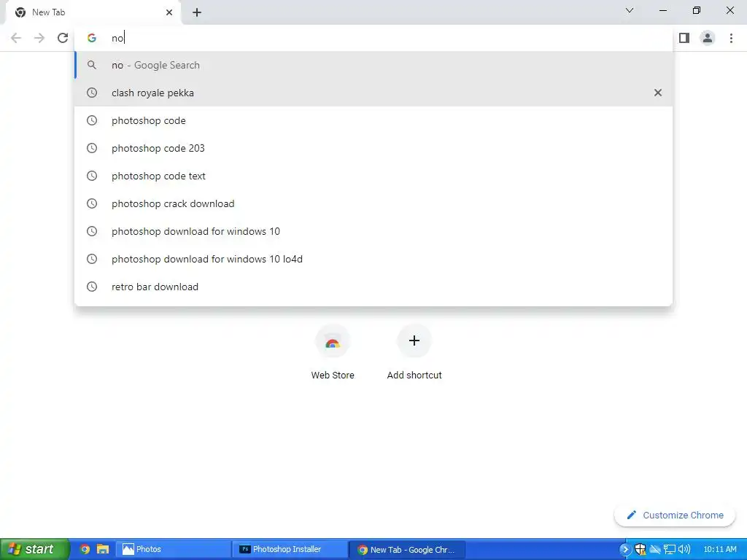Viewport: 747px width, 560px height.
Task: Switch to Photoshop Installer taskbar window
Action: pos(290,549)
